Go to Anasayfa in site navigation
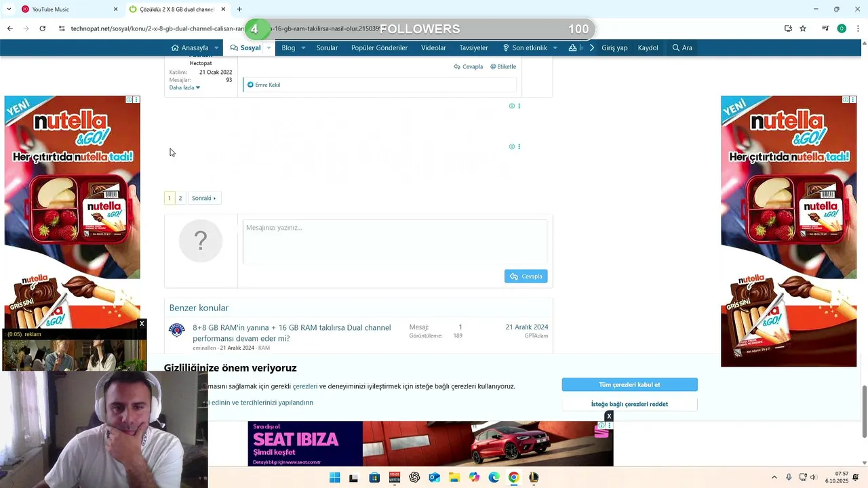Screen dimensions: 868x488 (190, 47)
